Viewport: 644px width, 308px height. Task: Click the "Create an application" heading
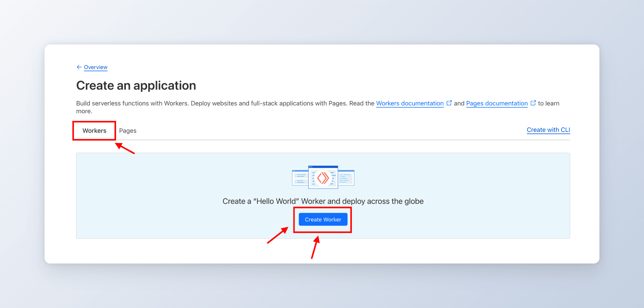coord(136,85)
